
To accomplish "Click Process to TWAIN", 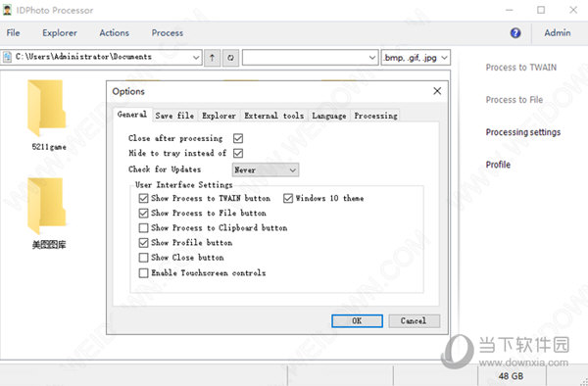I will pos(521,68).
